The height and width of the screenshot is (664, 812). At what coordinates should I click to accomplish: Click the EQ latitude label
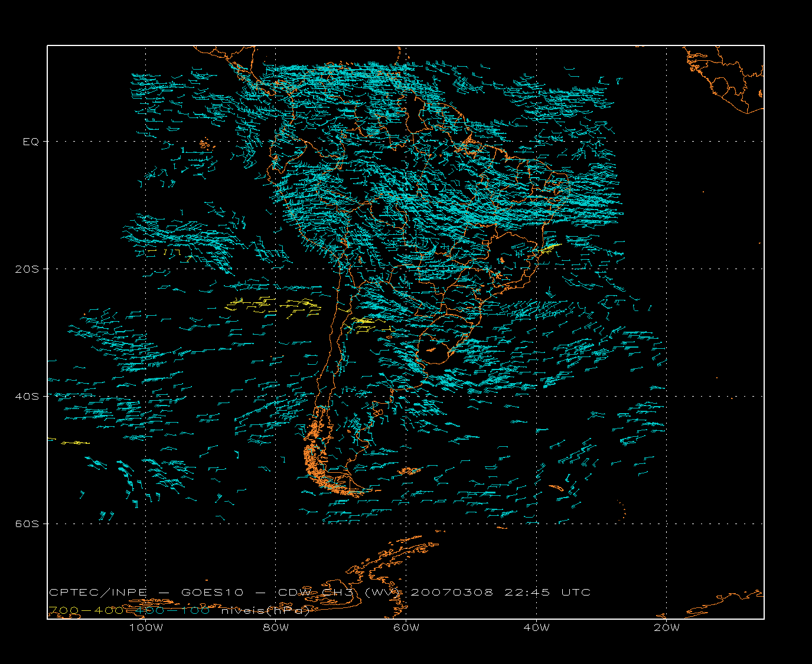coord(31,142)
